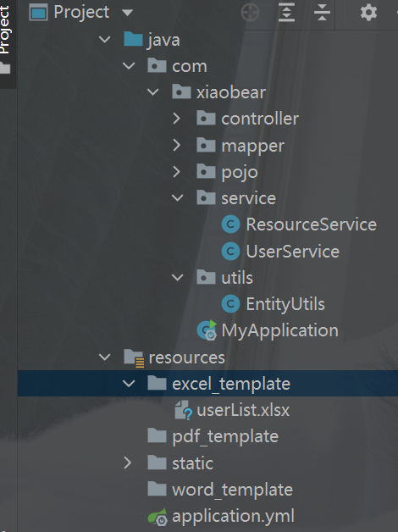Viewport: 398px width, 532px height.
Task: Collapse the java source folder
Action: click(104, 39)
